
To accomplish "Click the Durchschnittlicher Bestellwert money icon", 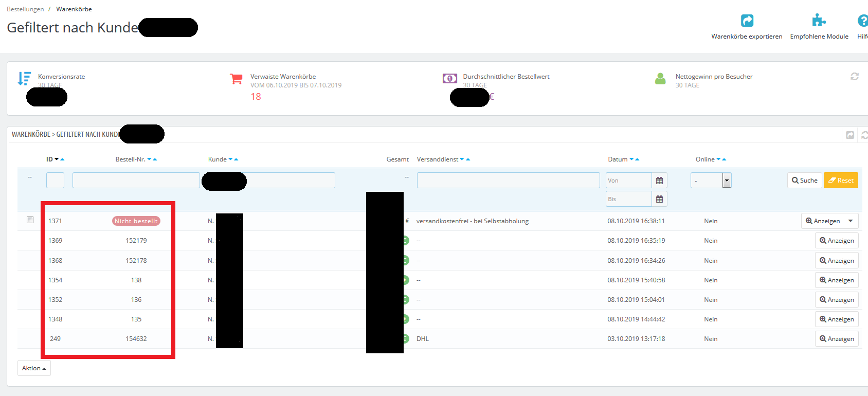I will coord(449,78).
